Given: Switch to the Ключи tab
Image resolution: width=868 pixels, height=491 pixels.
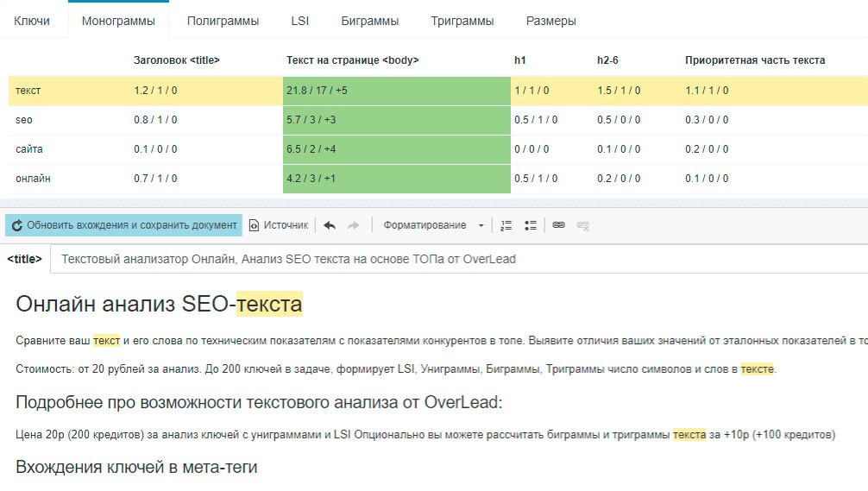Looking at the screenshot, I should pyautogui.click(x=32, y=21).
